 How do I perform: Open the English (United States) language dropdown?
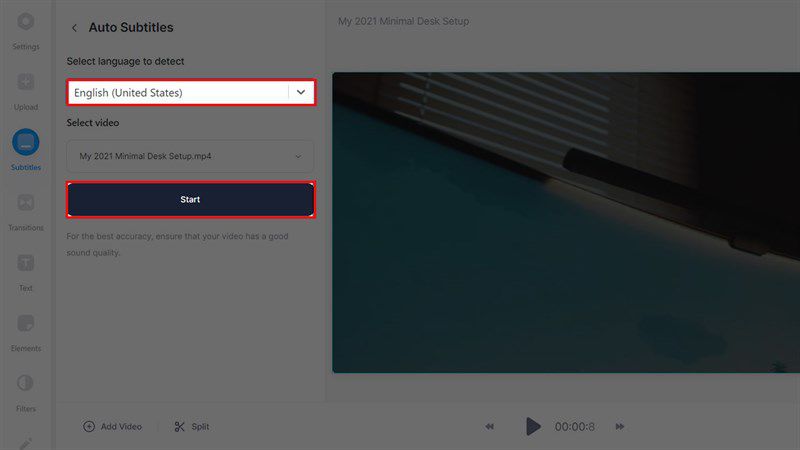tap(191, 92)
